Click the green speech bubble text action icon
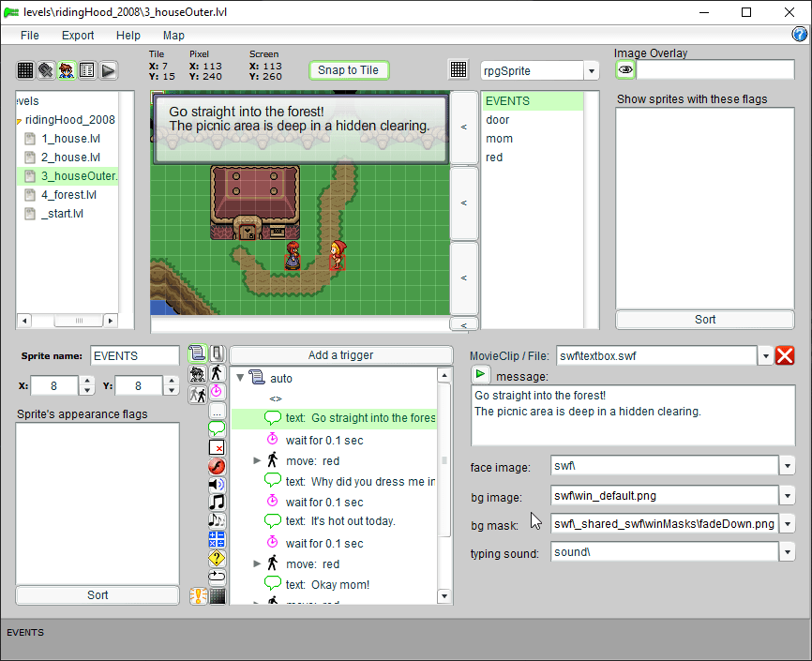This screenshot has width=812, height=661. click(x=217, y=428)
